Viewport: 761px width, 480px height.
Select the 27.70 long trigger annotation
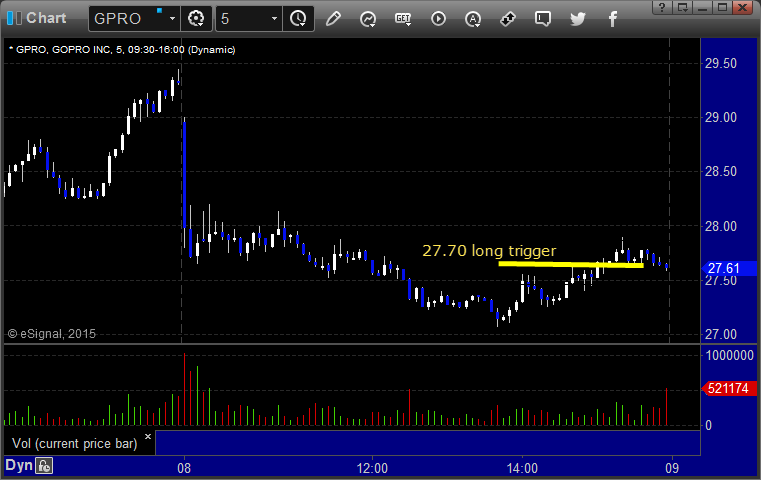click(489, 251)
